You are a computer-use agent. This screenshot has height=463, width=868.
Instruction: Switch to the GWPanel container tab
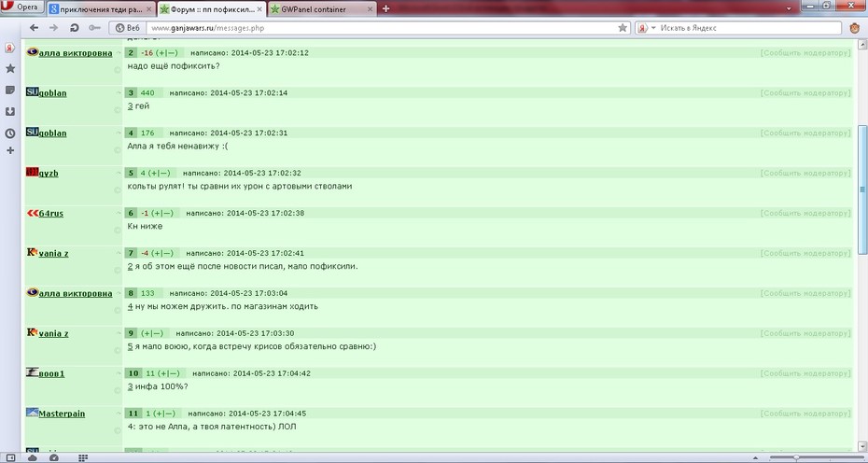coord(322,9)
